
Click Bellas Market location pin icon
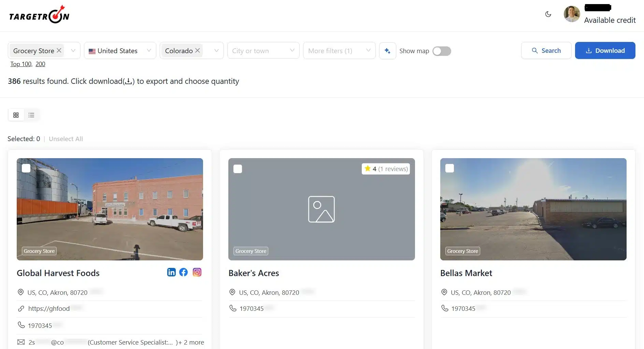[444, 292]
